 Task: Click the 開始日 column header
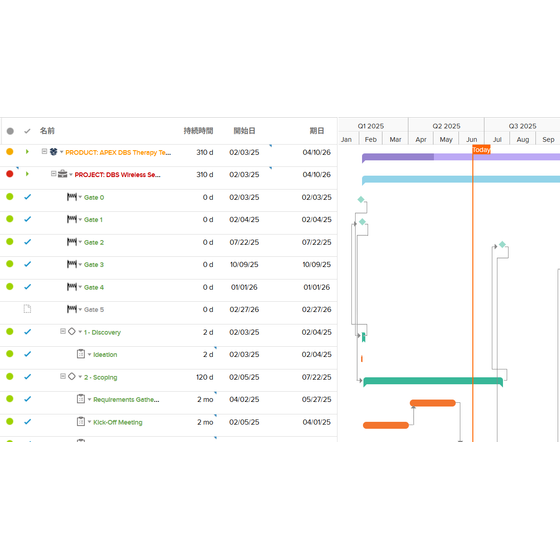coord(244,131)
